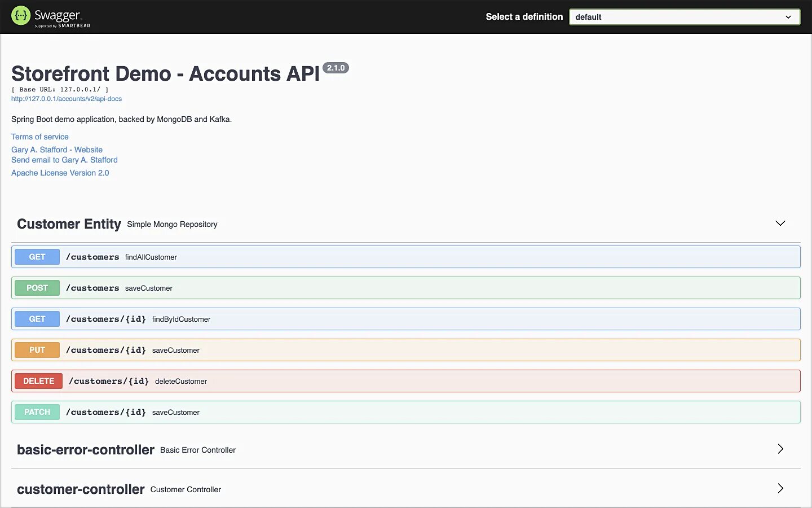Open the Apache License Version 2.0 link
The height and width of the screenshot is (508, 812).
click(x=60, y=173)
